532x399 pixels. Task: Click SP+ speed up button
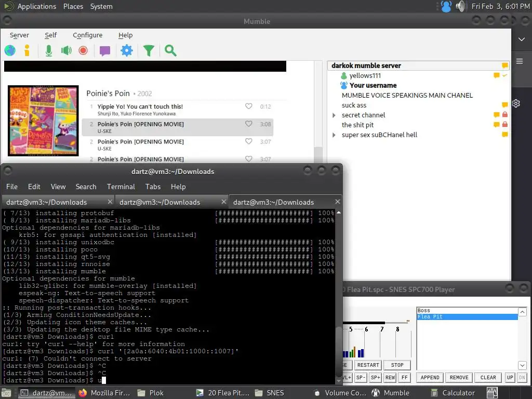tap(375, 377)
